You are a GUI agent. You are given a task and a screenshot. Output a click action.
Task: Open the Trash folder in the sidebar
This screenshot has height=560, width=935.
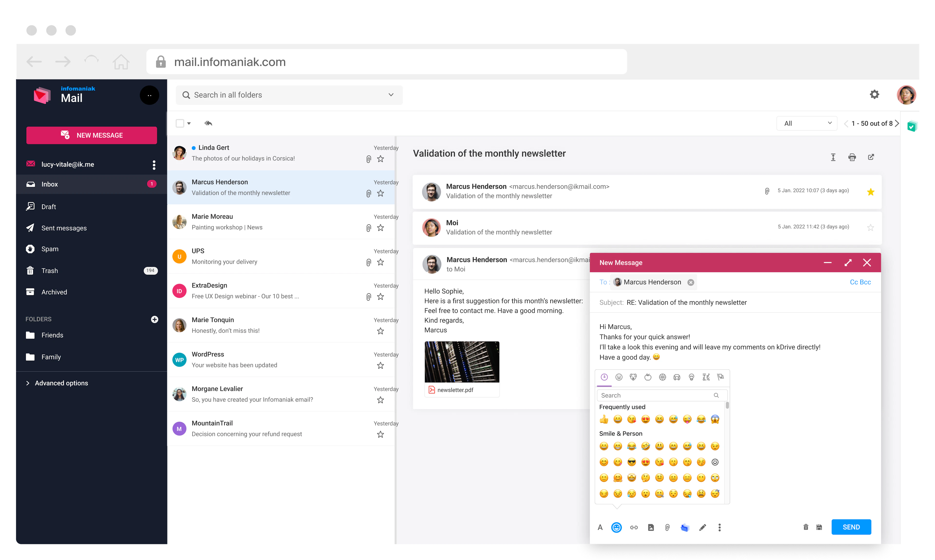pyautogui.click(x=49, y=270)
